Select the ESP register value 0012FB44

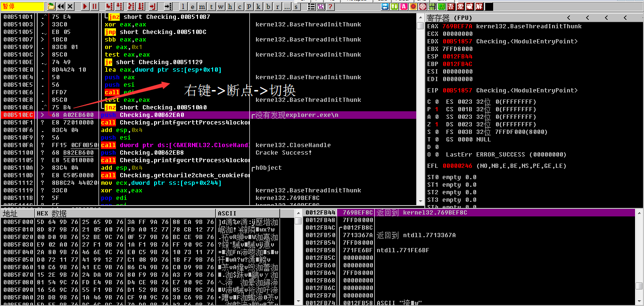coord(457,56)
